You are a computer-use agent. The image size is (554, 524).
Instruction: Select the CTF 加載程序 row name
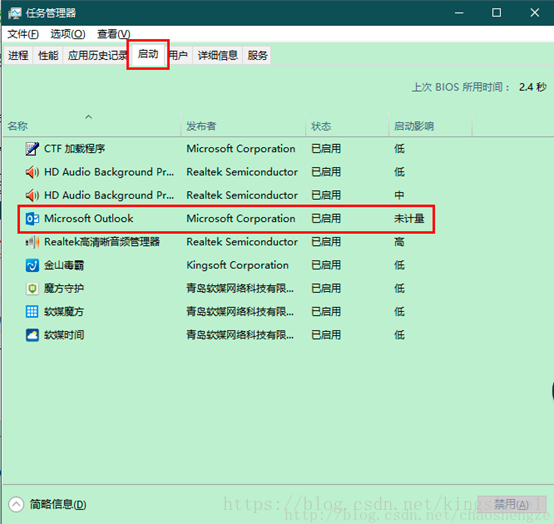click(75, 149)
